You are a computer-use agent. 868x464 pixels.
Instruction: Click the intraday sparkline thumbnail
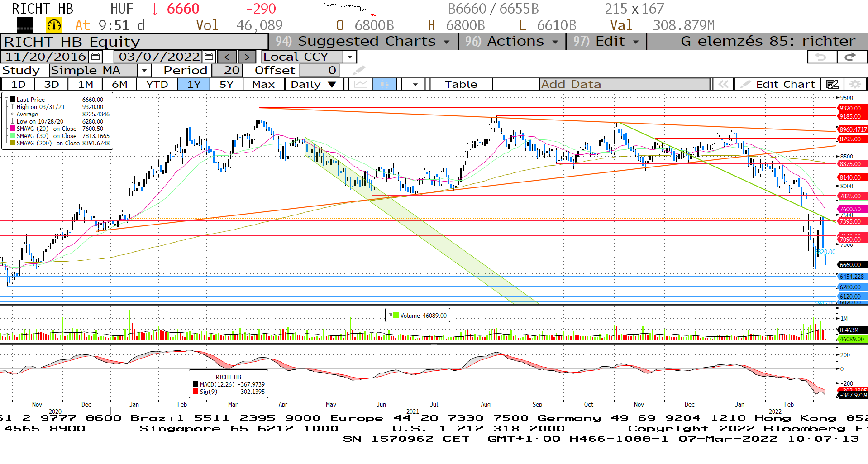point(348,8)
